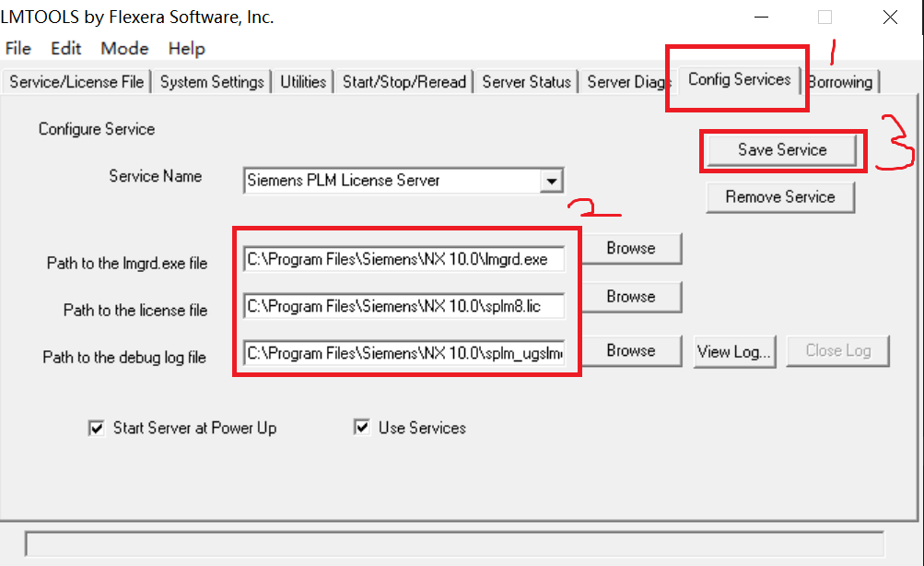Select the Config Services tab

(x=739, y=79)
